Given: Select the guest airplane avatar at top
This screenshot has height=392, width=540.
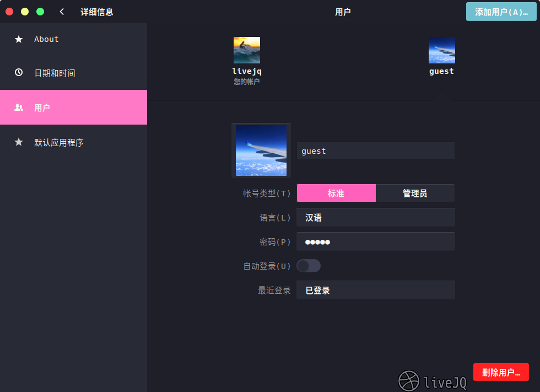Looking at the screenshot, I should (441, 50).
